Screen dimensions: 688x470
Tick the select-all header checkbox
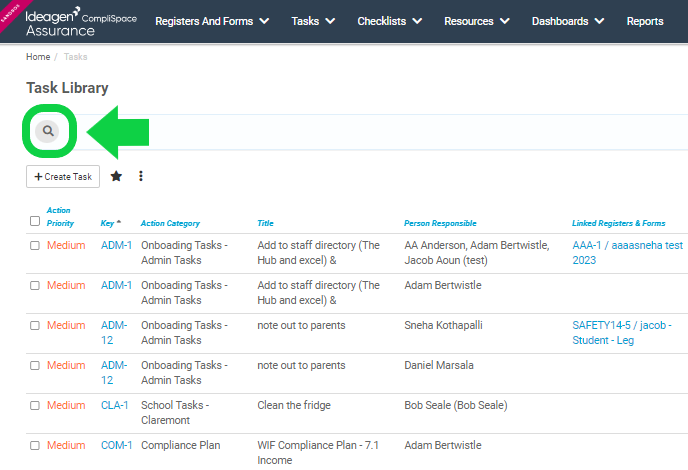point(35,221)
